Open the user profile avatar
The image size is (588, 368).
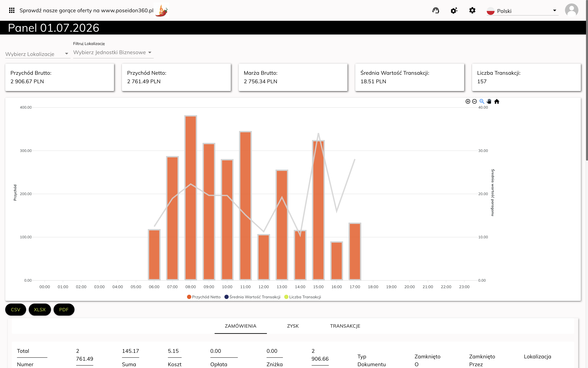click(x=572, y=10)
